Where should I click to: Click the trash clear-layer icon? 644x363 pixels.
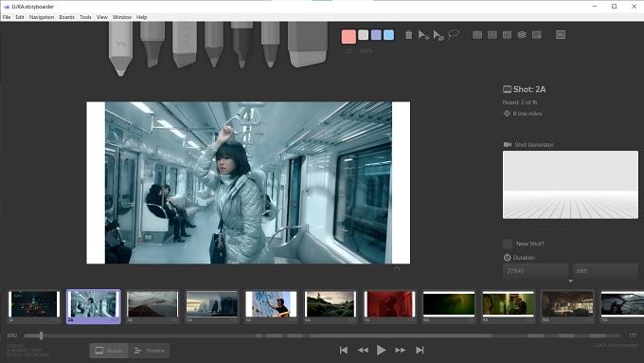pos(409,35)
